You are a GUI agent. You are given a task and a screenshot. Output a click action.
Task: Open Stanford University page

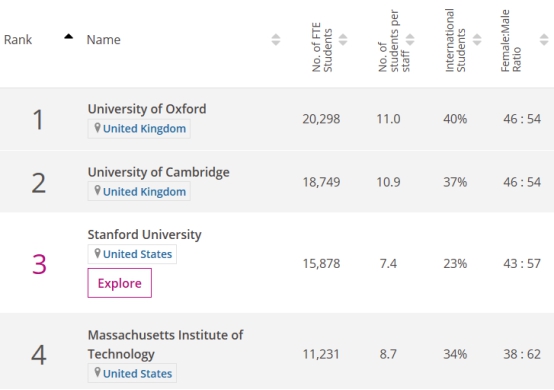pos(145,235)
